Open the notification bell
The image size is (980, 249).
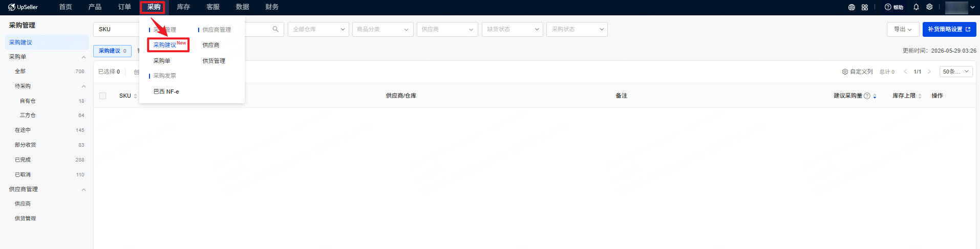(916, 7)
